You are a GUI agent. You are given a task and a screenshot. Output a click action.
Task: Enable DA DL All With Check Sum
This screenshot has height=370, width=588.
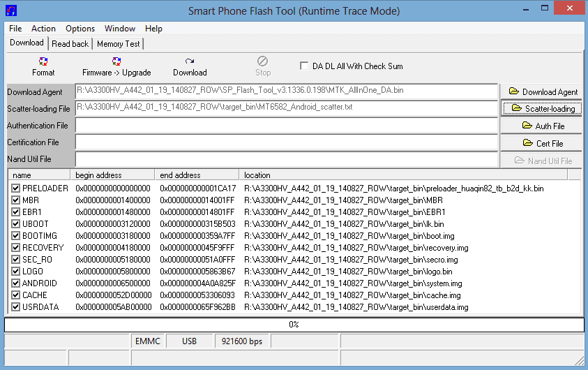pos(304,66)
